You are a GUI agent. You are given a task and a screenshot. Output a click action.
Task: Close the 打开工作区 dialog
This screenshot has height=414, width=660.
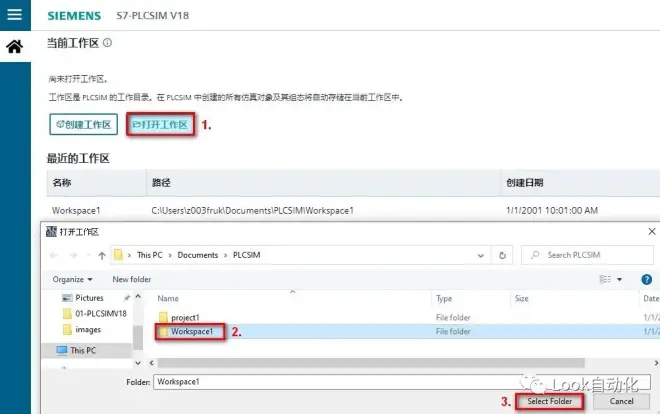click(x=652, y=231)
